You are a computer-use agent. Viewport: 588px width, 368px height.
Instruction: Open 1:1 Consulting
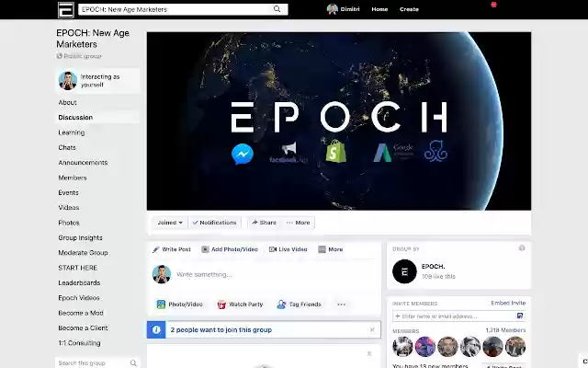pyautogui.click(x=79, y=343)
